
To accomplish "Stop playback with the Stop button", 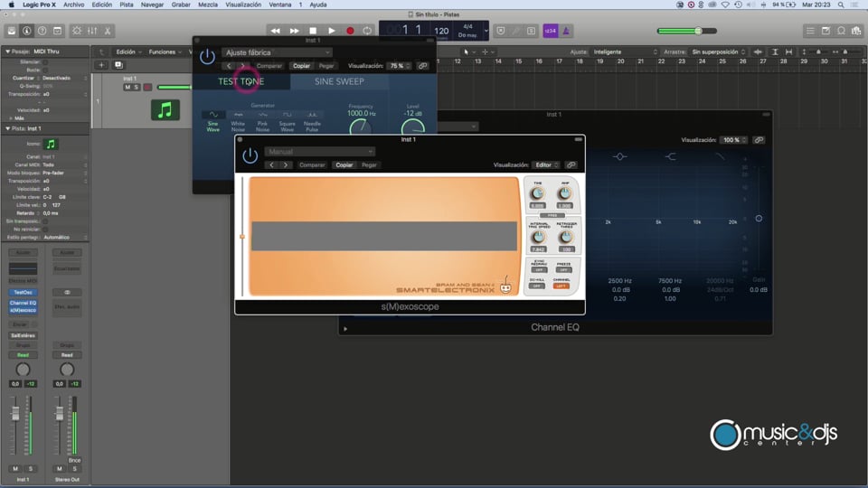I will [x=313, y=31].
